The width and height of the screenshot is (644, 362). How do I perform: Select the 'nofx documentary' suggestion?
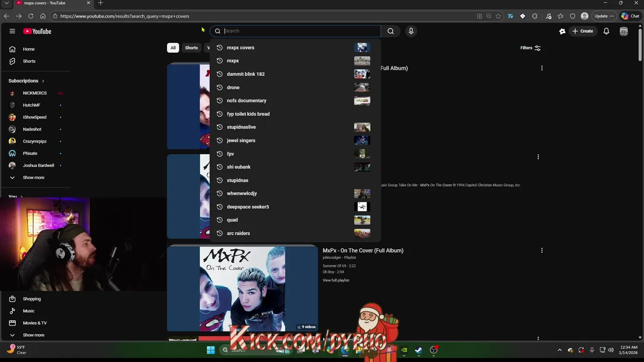coord(295,101)
